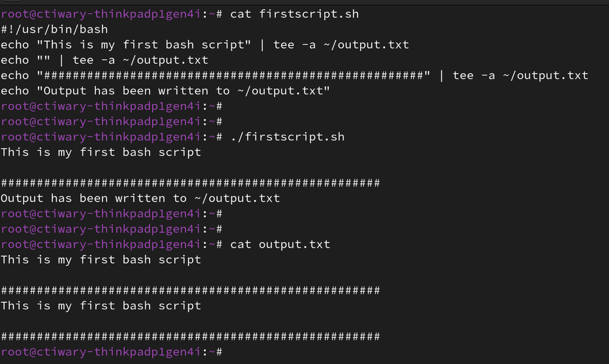Click the #!/usr/bin/bash shebang line

[54, 29]
